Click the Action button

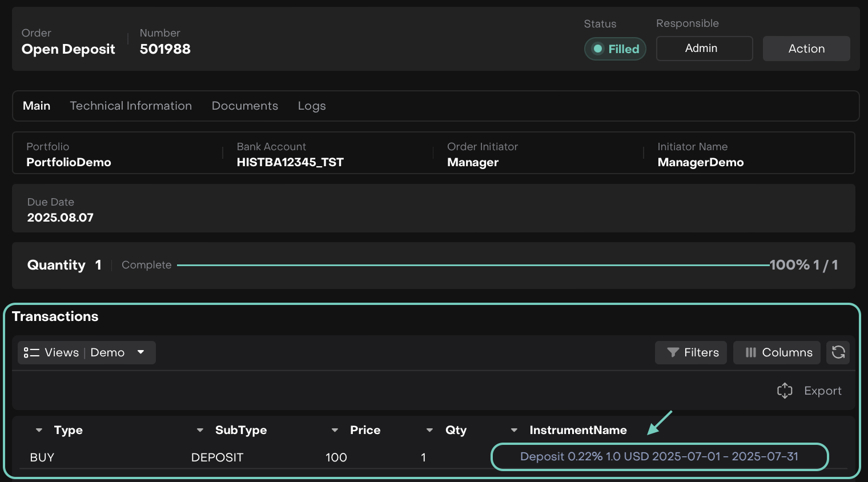806,49
